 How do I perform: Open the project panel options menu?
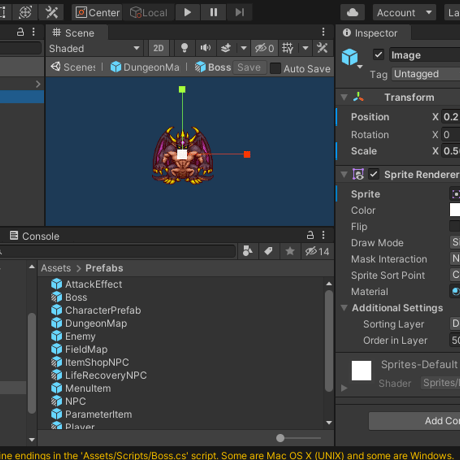323,235
